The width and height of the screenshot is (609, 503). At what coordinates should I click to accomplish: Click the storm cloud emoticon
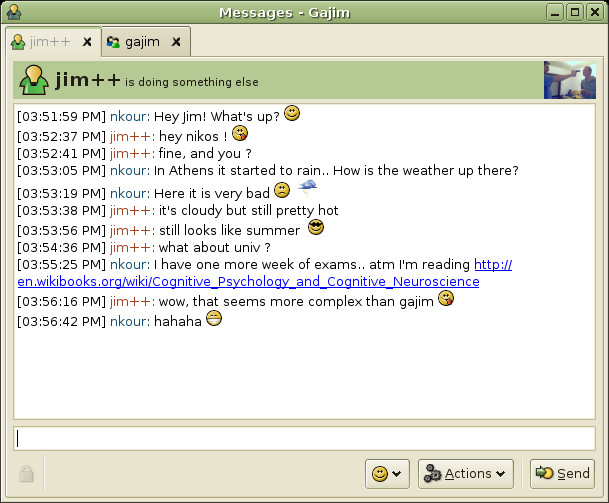308,188
